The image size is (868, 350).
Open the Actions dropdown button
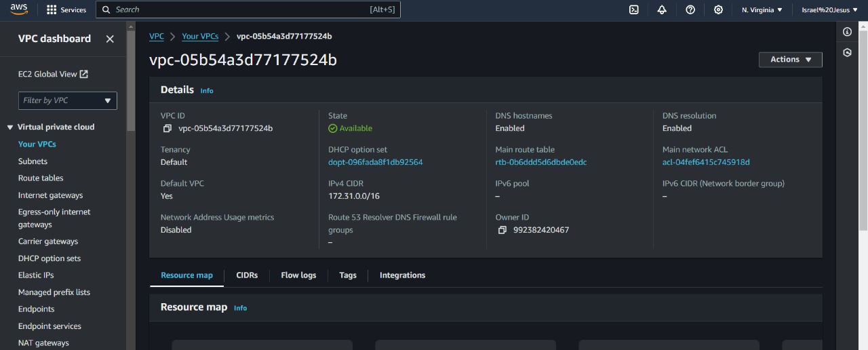(791, 60)
